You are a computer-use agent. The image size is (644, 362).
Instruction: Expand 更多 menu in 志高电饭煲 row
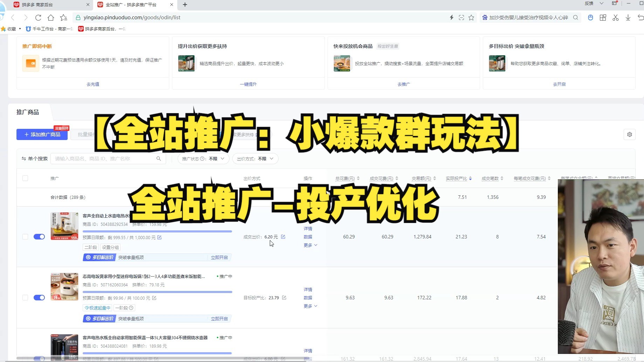(310, 306)
